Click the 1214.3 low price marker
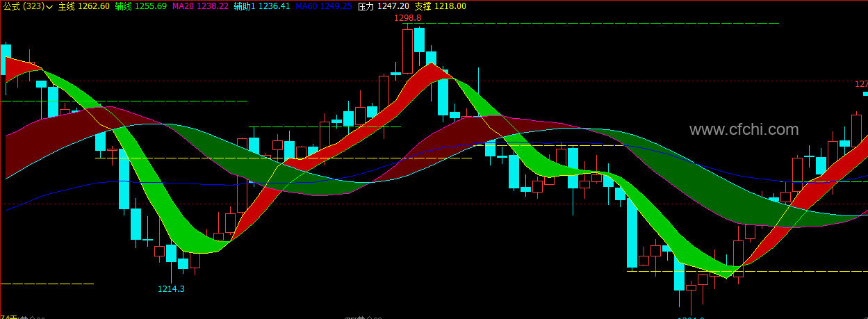Viewport: 868px width, 319px height. tap(171, 288)
